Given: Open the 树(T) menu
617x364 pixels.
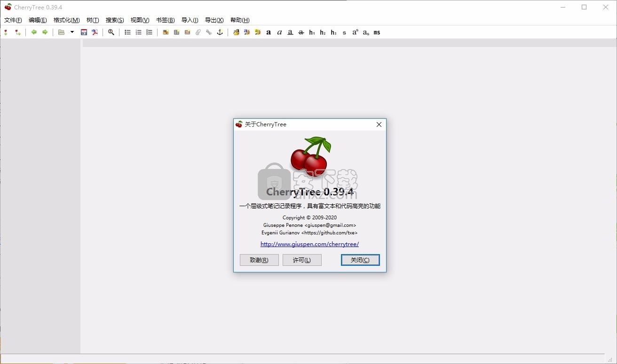Looking at the screenshot, I should click(x=93, y=20).
